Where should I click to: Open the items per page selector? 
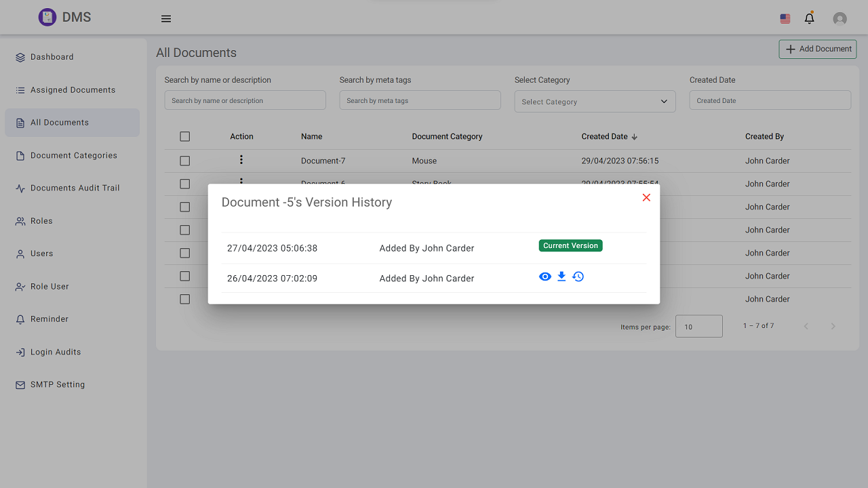[x=698, y=326]
